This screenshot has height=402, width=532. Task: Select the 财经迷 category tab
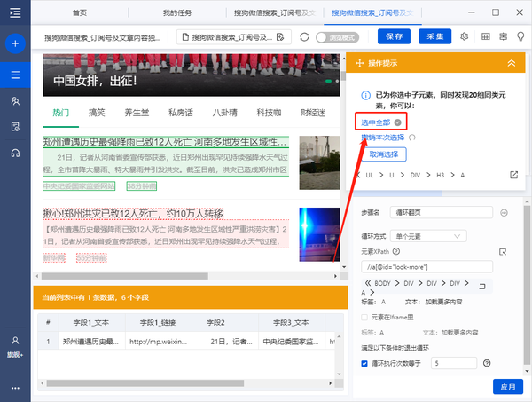[313, 113]
